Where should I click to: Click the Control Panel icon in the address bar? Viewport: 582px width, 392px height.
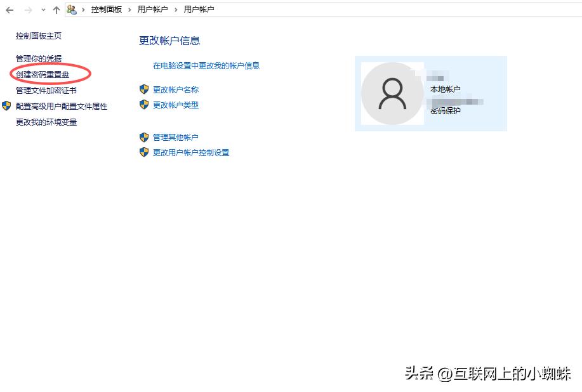[x=73, y=10]
